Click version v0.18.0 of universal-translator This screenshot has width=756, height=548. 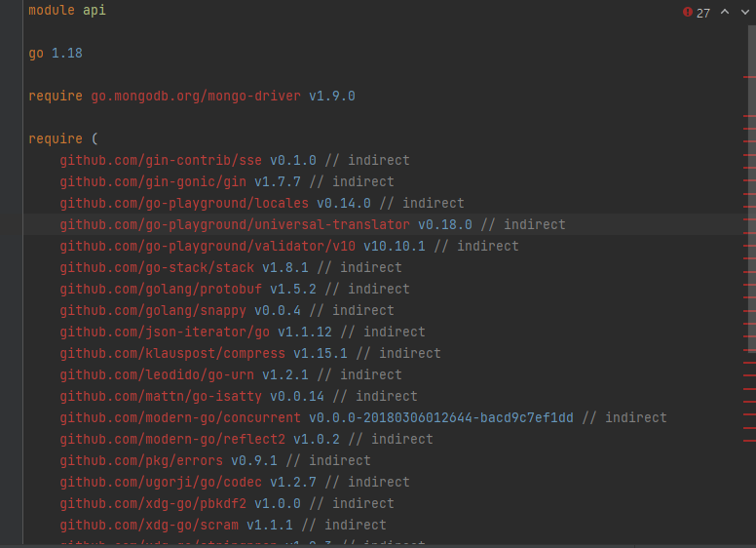click(x=445, y=225)
